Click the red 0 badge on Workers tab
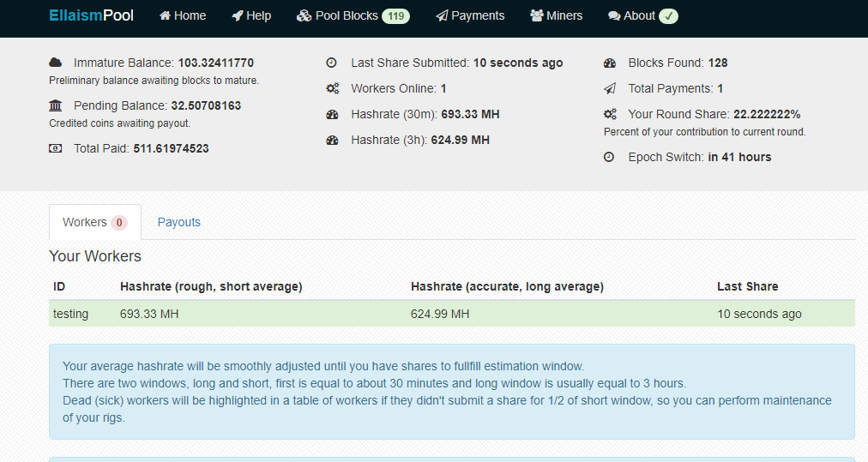This screenshot has width=868, height=462. (119, 222)
